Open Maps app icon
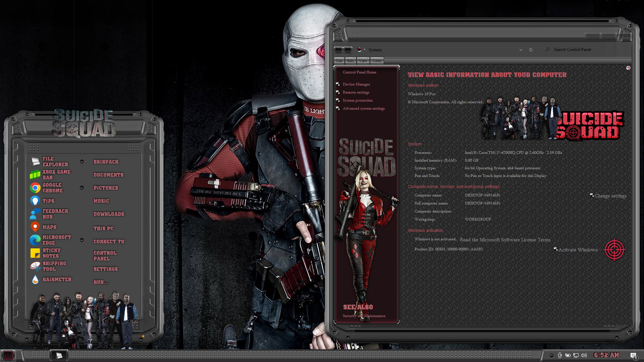 [35, 227]
